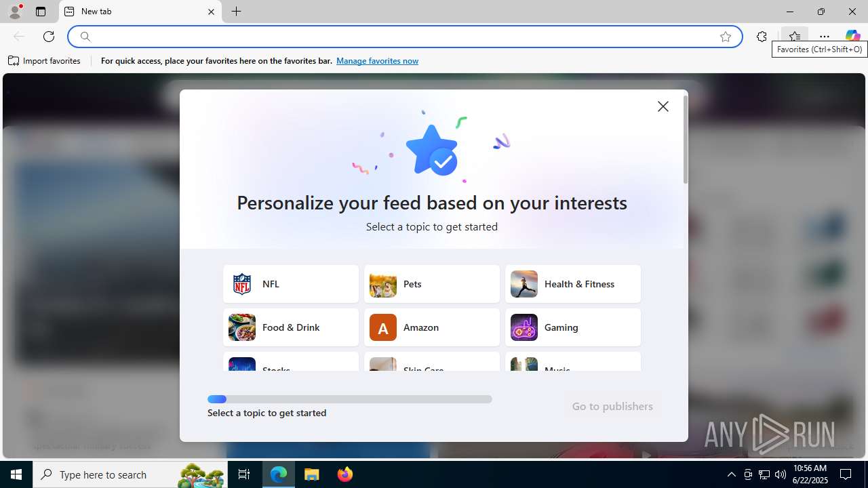Open the Edge profile icon
Screen dimensions: 868x488
15,12
